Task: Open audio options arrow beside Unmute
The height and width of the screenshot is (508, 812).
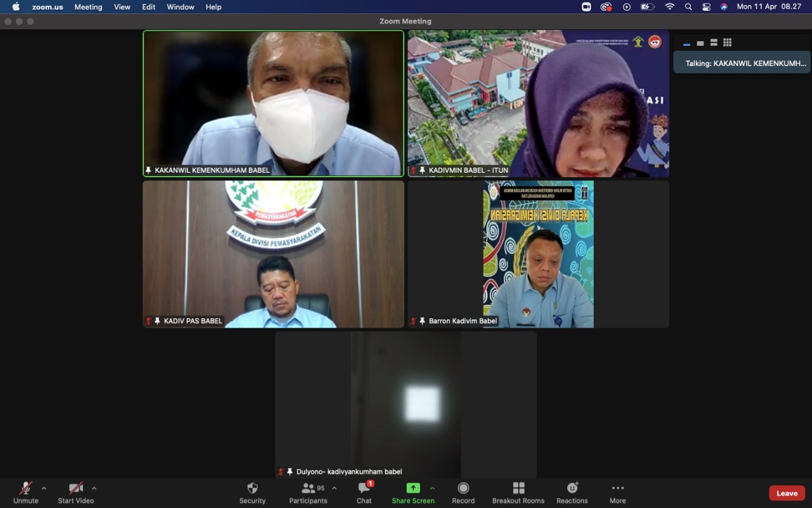Action: click(44, 488)
